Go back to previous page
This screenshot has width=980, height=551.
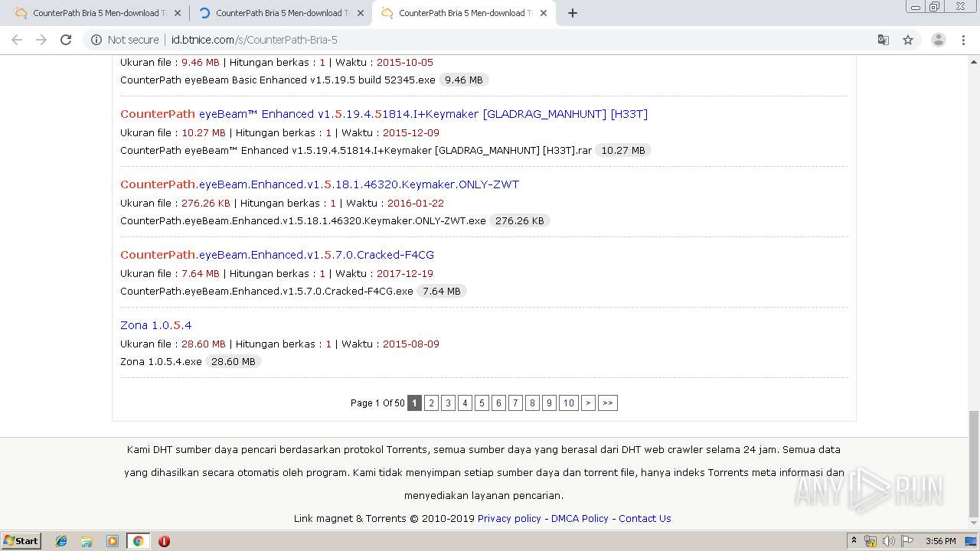click(x=17, y=40)
